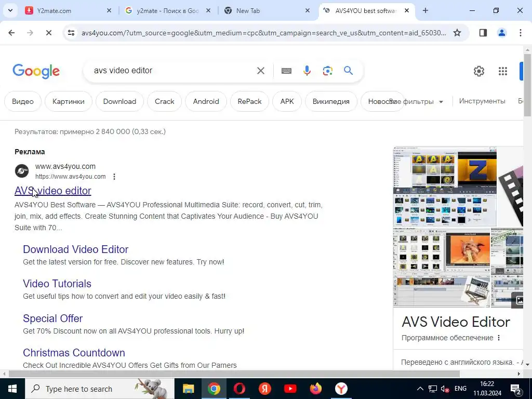Submit search with magnifier icon
532x399 pixels.
(x=349, y=71)
